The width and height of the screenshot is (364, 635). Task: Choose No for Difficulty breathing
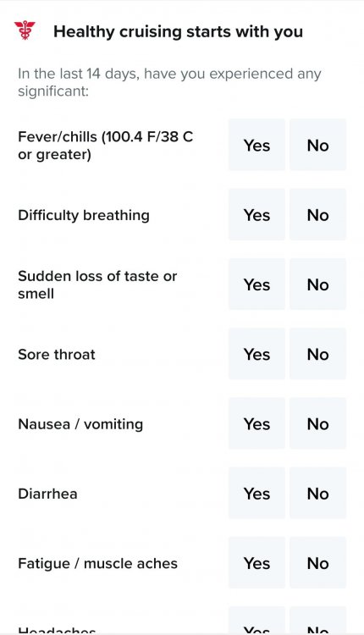pos(317,215)
